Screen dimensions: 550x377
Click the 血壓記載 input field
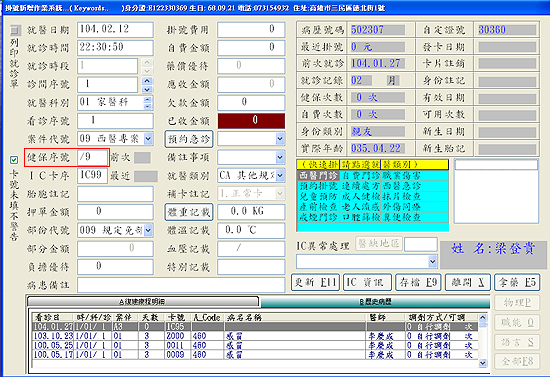(251, 249)
